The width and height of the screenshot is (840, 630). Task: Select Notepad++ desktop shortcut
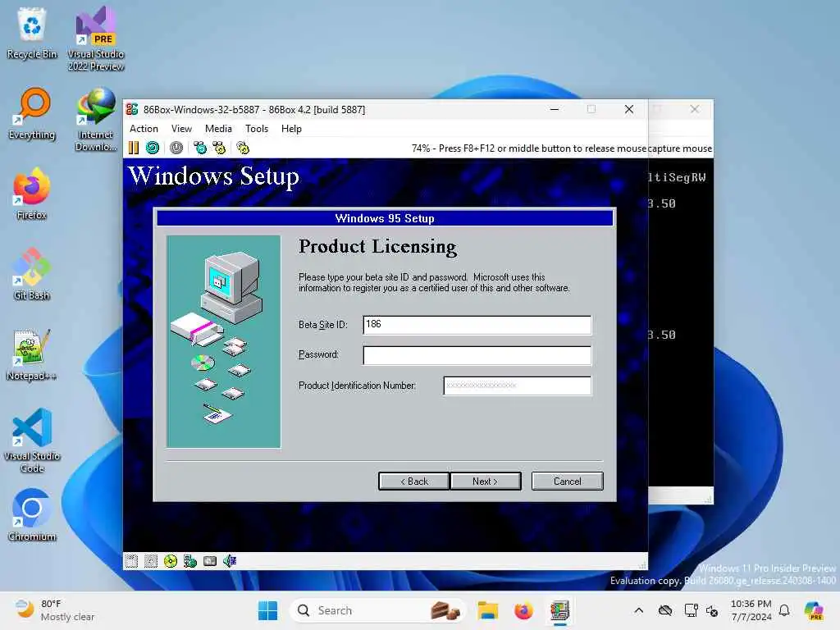click(x=32, y=354)
